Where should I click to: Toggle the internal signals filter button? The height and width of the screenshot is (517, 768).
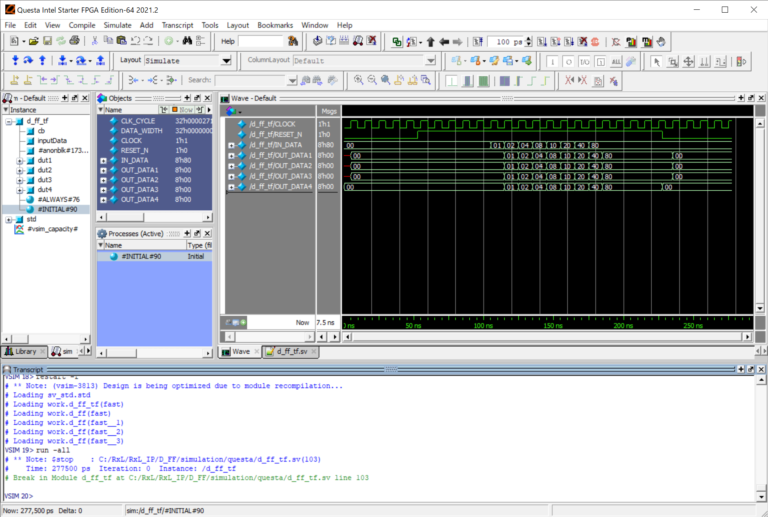tap(600, 61)
